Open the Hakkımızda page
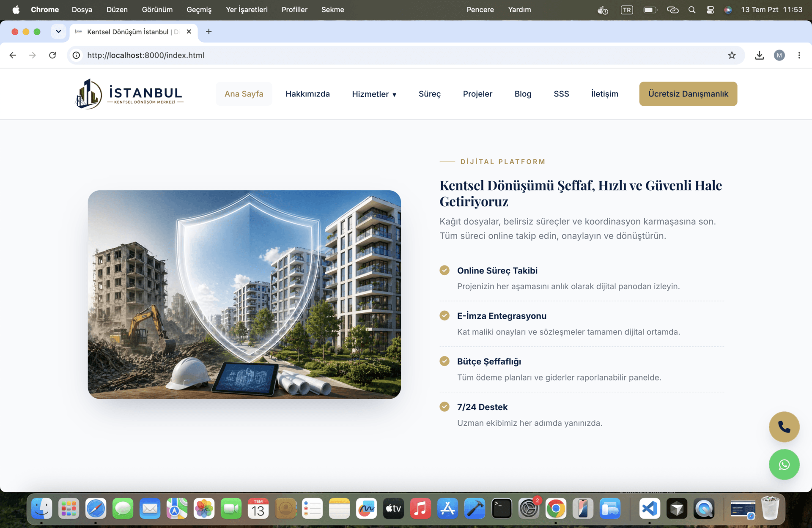Viewport: 812px width, 528px height. click(x=307, y=94)
